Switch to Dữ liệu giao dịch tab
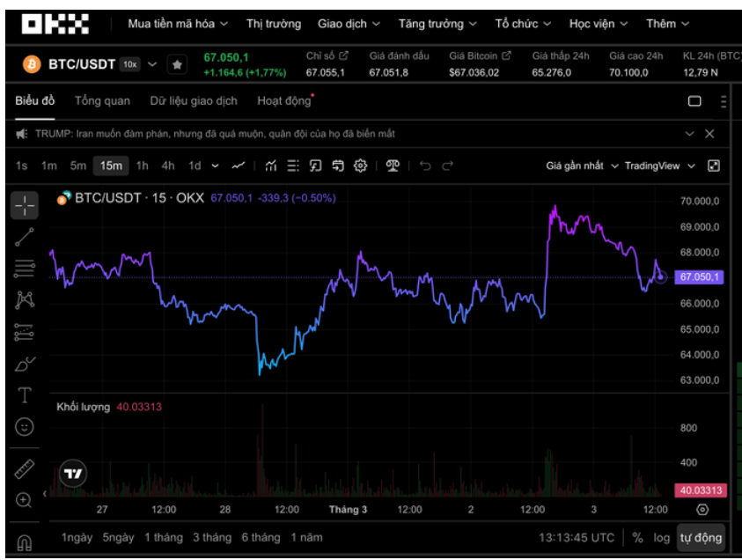 [x=194, y=101]
